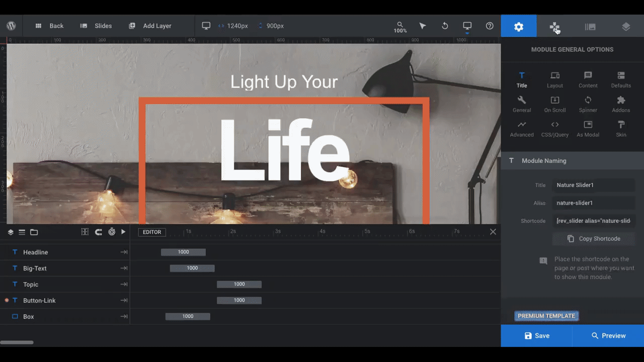Open the As Modal options
This screenshot has height=362, width=644.
[x=588, y=129]
